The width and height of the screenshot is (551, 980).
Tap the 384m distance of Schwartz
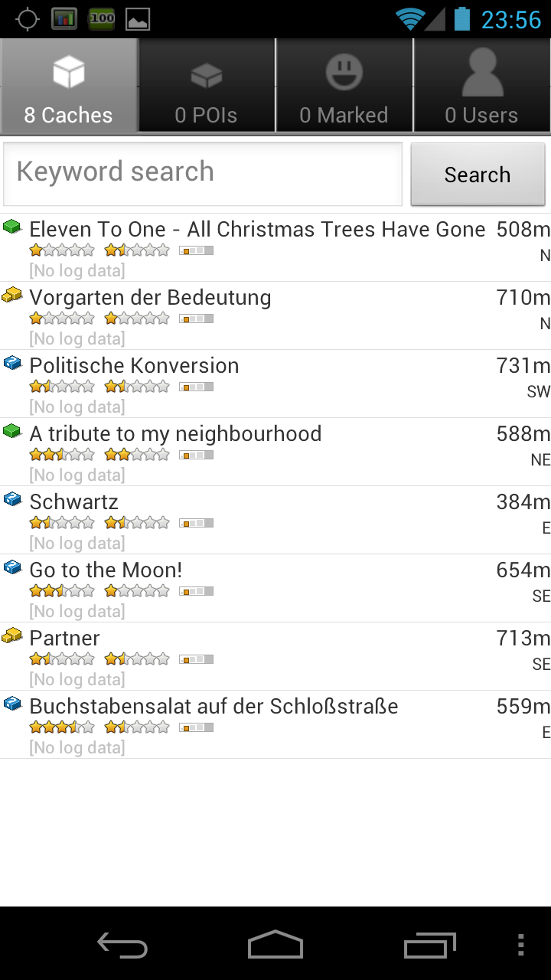point(523,502)
